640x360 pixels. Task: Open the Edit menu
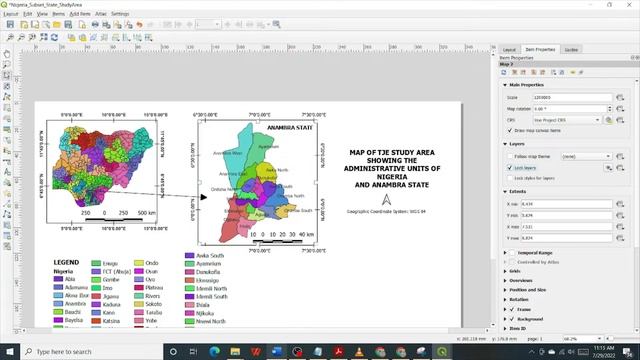pyautogui.click(x=28, y=14)
